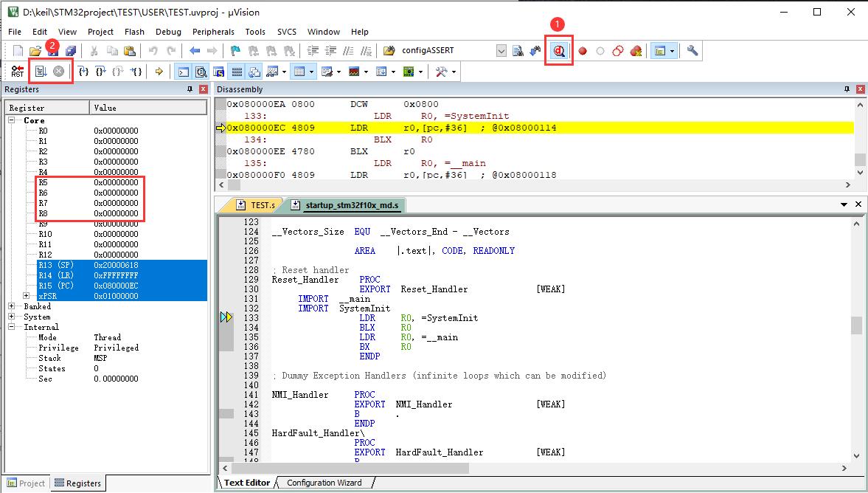
Task: Close the Registers panel
Action: [x=203, y=89]
